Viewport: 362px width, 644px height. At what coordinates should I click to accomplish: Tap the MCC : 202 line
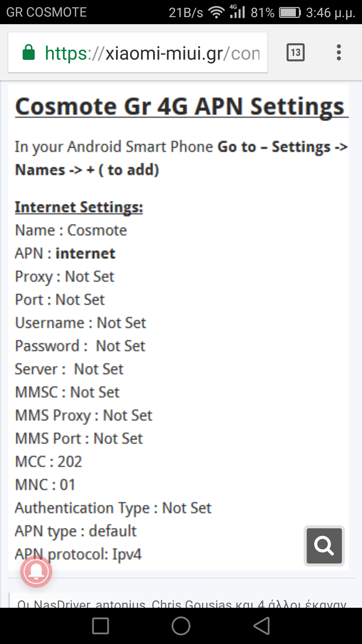49,462
